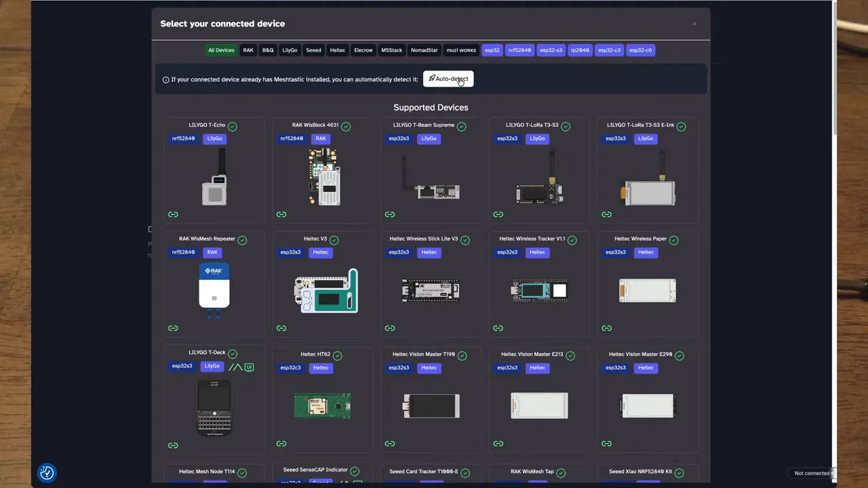Filter devices by LilyGo vendor
The width and height of the screenshot is (868, 488).
pyautogui.click(x=290, y=50)
